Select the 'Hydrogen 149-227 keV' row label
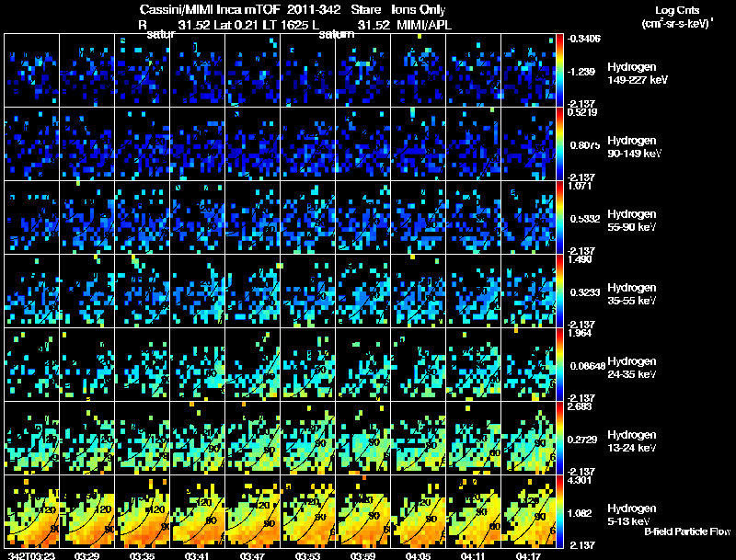The height and width of the screenshot is (560, 736). (638, 74)
